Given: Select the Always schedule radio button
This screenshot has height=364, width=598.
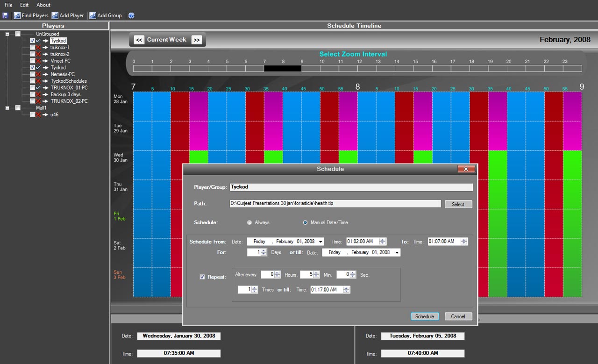Looking at the screenshot, I should tap(249, 223).
